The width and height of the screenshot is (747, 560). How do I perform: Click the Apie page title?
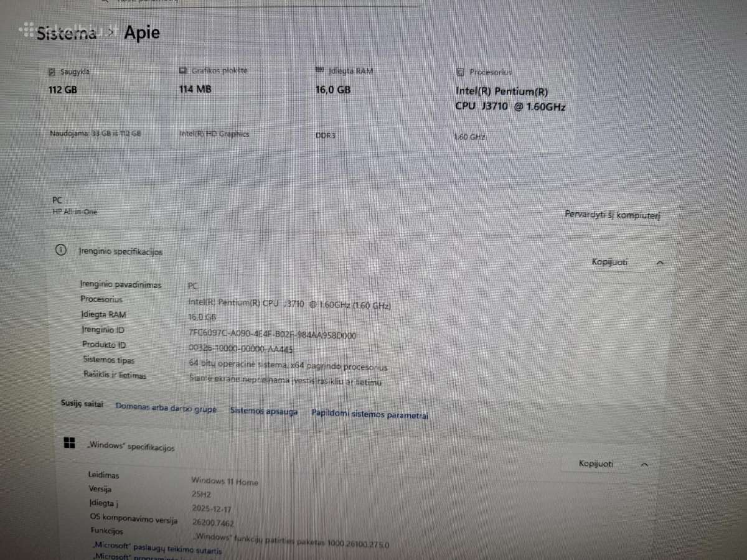coord(142,33)
